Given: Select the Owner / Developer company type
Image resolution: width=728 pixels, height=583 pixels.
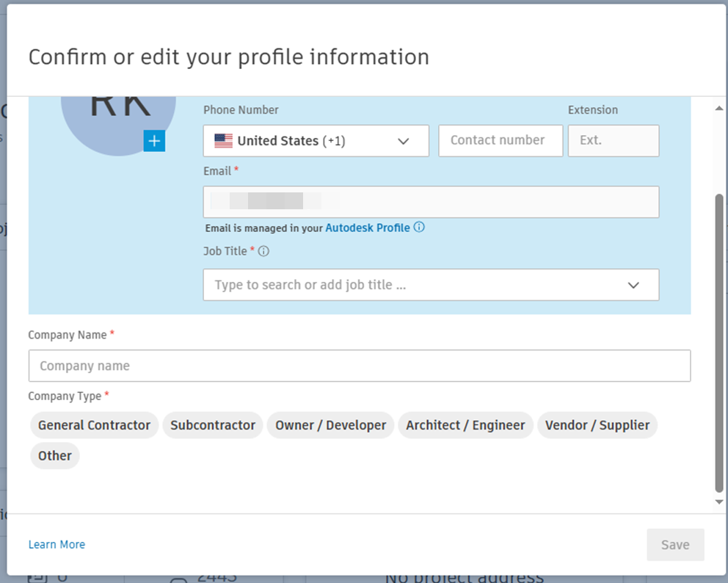Looking at the screenshot, I should (330, 424).
